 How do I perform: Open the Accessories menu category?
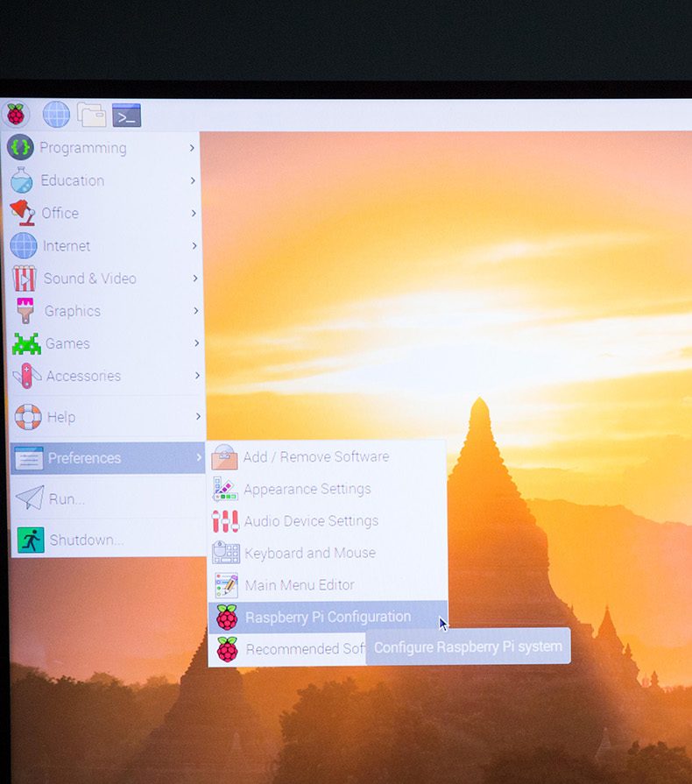[107, 376]
